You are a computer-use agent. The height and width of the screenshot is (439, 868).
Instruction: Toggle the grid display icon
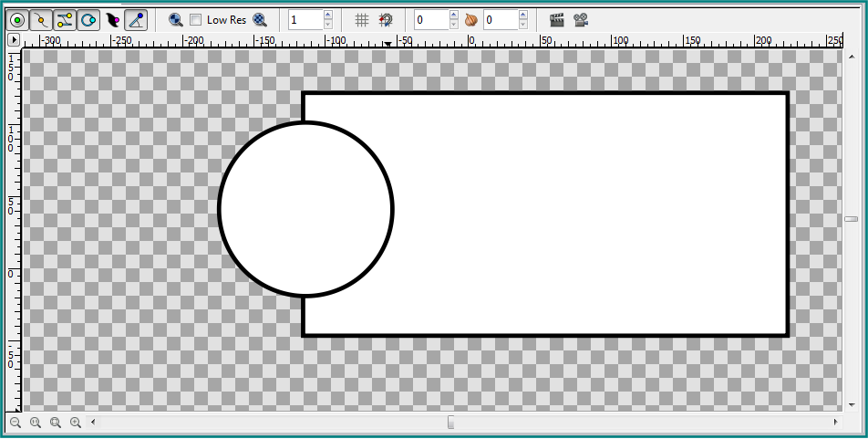click(361, 20)
